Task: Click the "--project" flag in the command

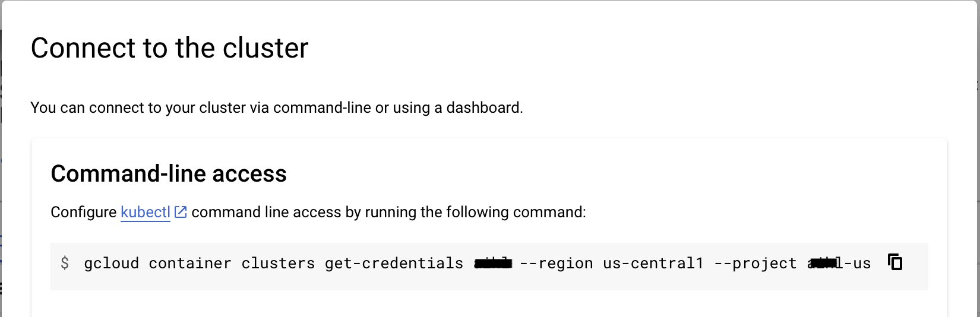Action: point(755,263)
